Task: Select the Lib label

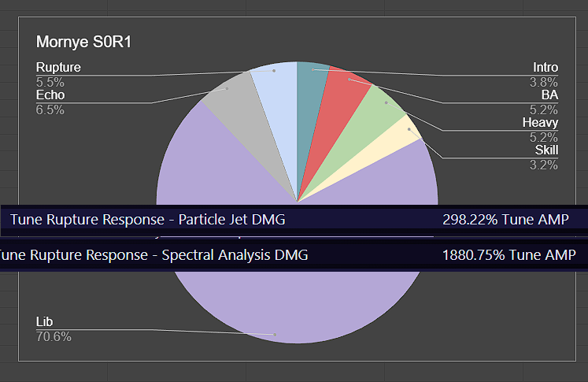Action: (44, 322)
